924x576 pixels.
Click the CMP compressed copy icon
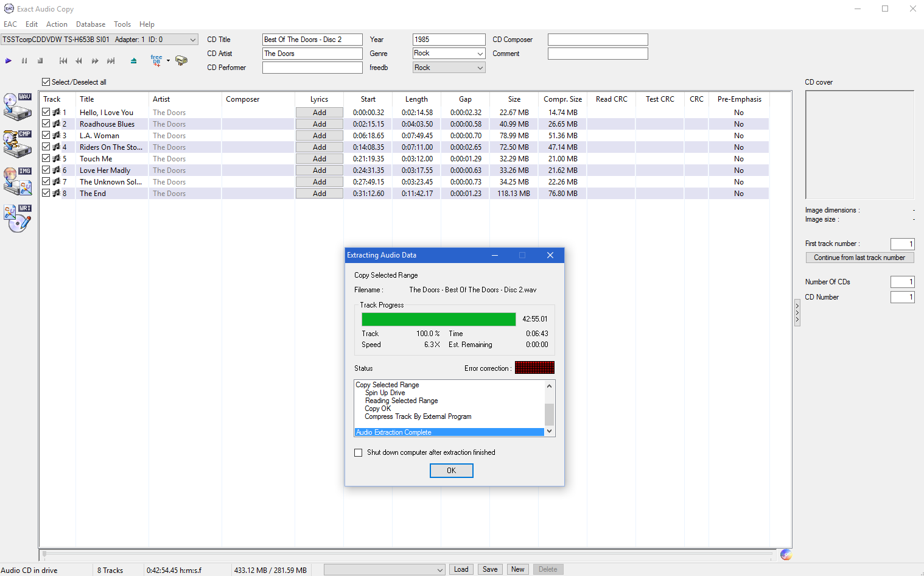tap(18, 144)
